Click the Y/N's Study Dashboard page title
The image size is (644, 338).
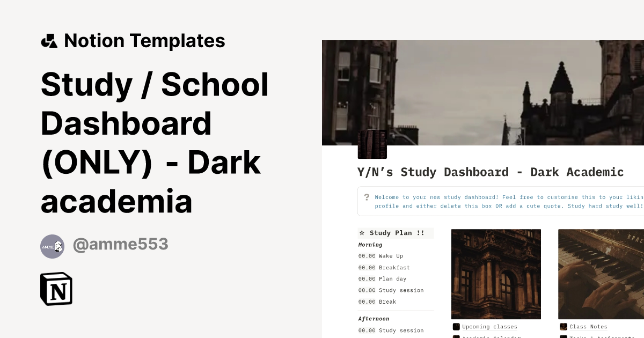pos(490,172)
